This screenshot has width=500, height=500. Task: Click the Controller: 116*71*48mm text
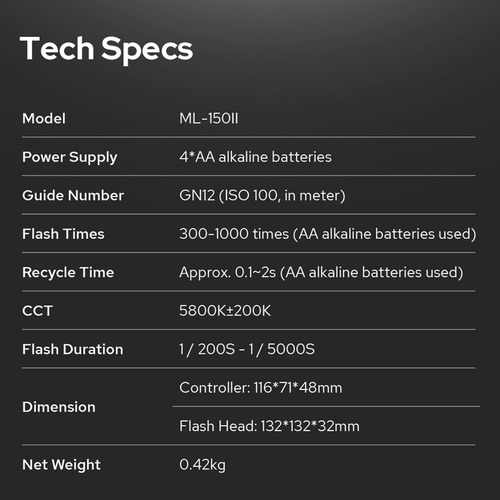261,388
